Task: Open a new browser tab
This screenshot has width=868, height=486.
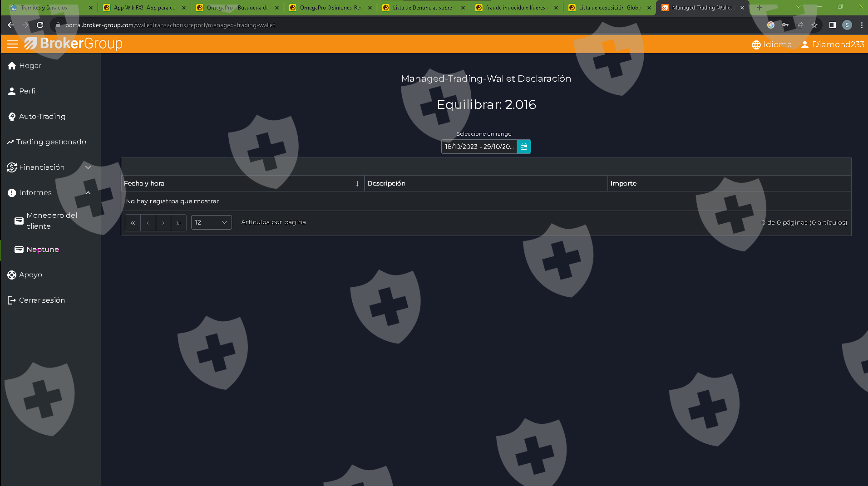Action: pos(759,8)
